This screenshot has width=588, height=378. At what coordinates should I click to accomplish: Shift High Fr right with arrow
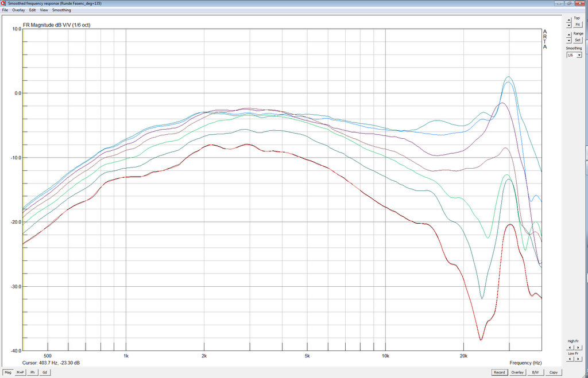click(577, 347)
